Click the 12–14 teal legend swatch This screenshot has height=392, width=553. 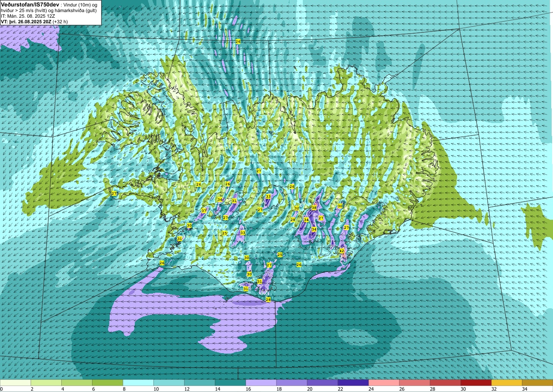click(200, 383)
